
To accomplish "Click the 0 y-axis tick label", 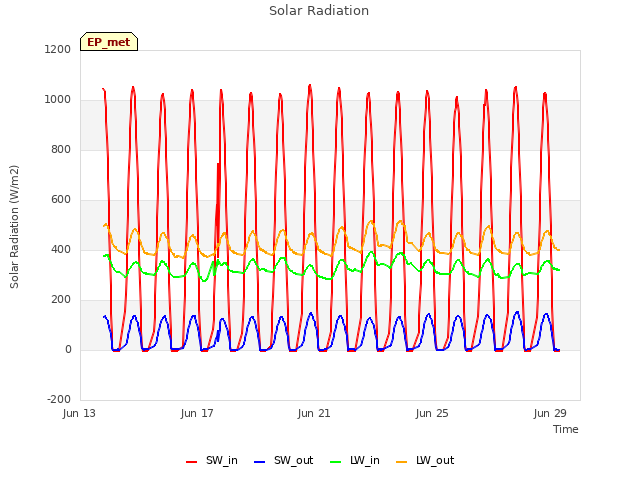I will click(68, 349).
